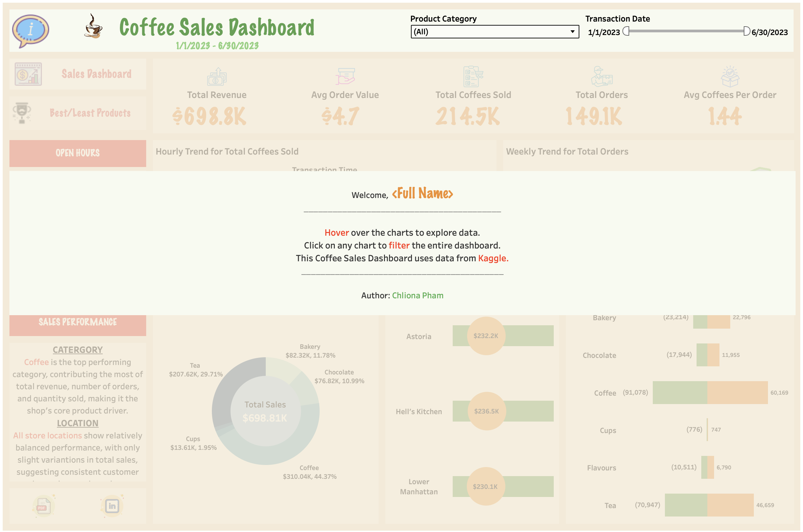
Task: Switch to the Open Hours section
Action: tap(77, 153)
